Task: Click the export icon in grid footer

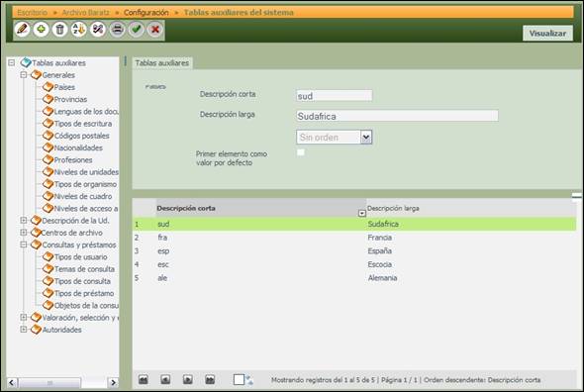Action: pyautogui.click(x=249, y=380)
